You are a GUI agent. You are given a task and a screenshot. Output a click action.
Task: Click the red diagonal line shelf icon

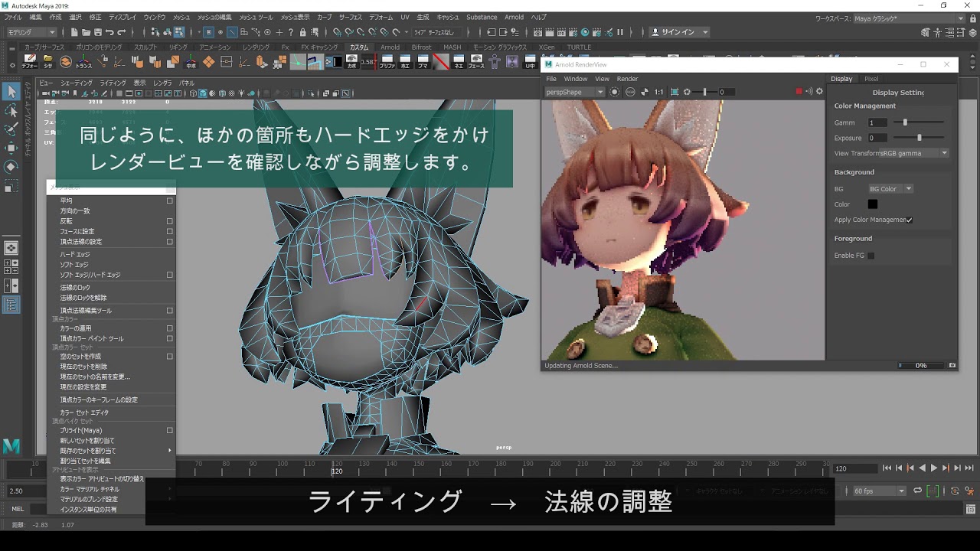[x=441, y=61]
